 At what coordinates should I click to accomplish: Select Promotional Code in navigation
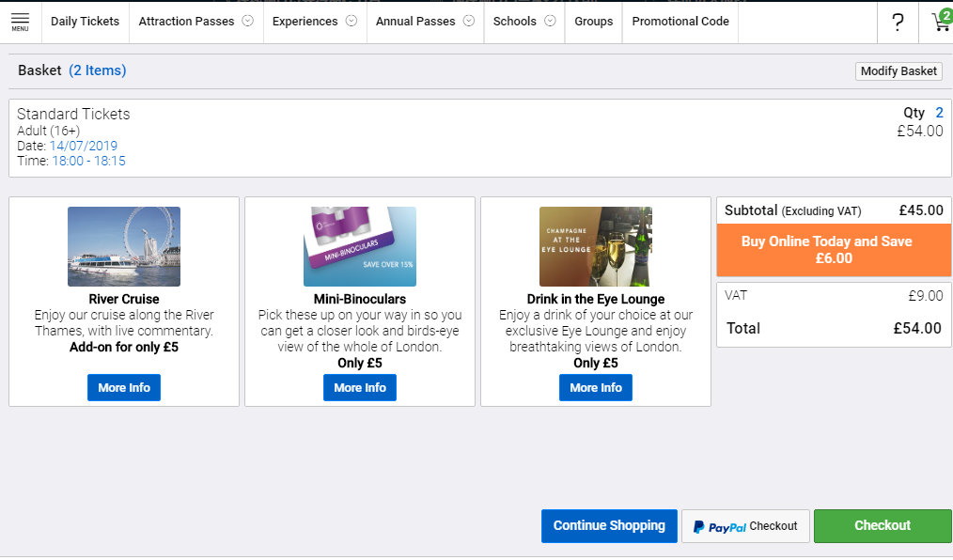(680, 22)
